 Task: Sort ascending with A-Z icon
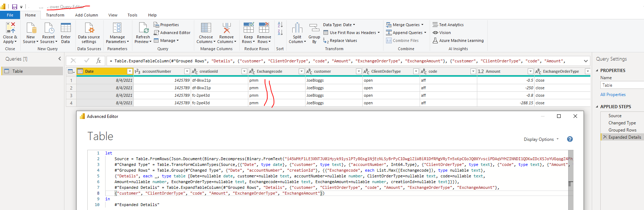[280, 25]
